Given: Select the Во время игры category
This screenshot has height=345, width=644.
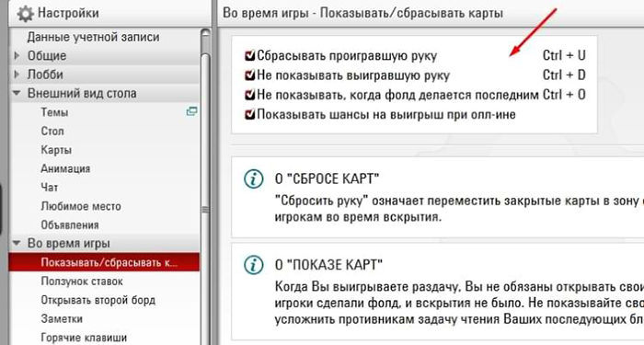Looking at the screenshot, I should point(69,243).
